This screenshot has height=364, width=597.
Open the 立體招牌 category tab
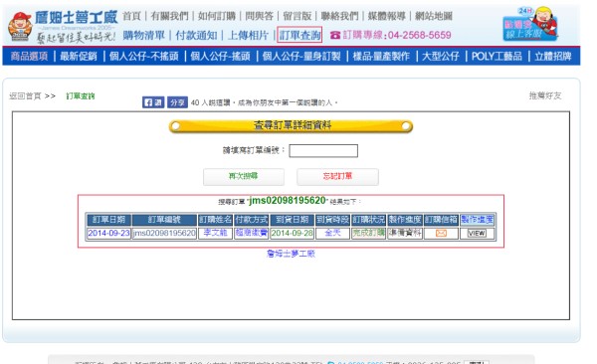[x=553, y=57]
